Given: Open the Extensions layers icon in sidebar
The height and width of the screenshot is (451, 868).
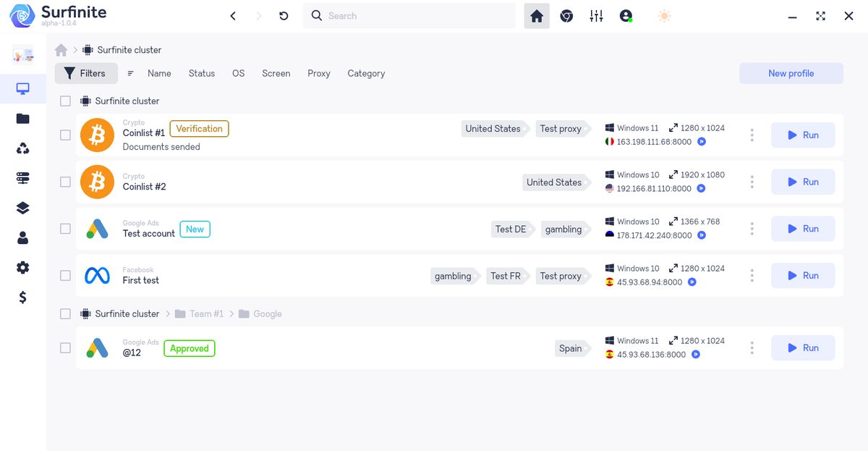Looking at the screenshot, I should click(22, 207).
